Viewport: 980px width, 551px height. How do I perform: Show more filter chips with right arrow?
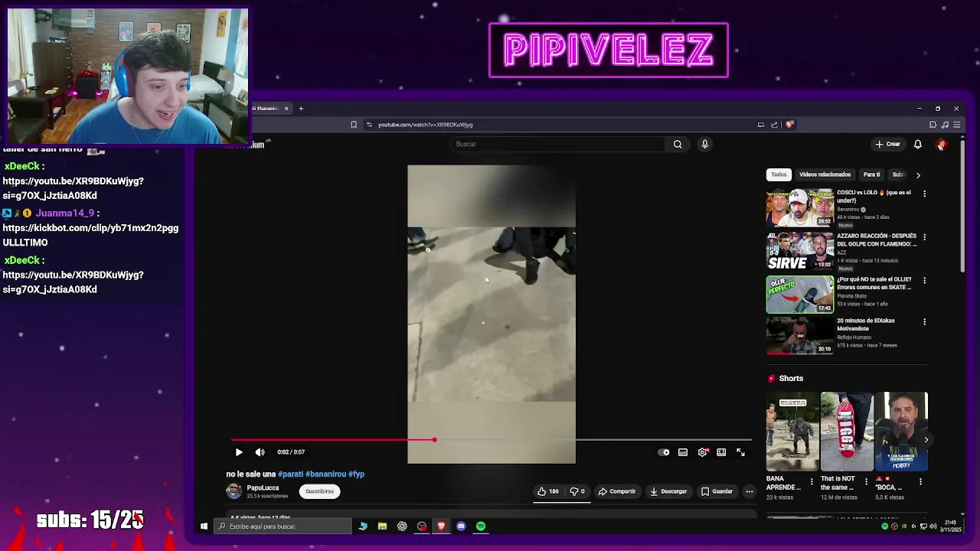[x=918, y=175]
